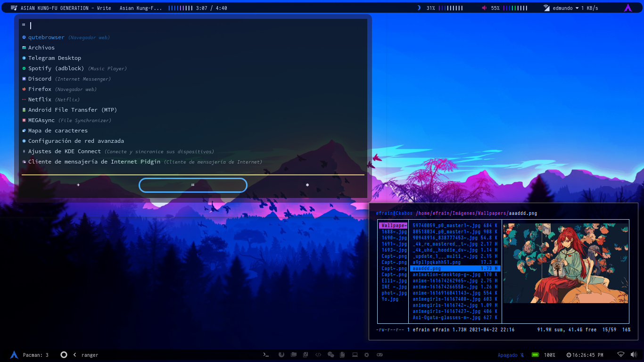Image resolution: width=644 pixels, height=362 pixels.
Task: Mute using the top bar speaker icon
Action: [x=484, y=8]
